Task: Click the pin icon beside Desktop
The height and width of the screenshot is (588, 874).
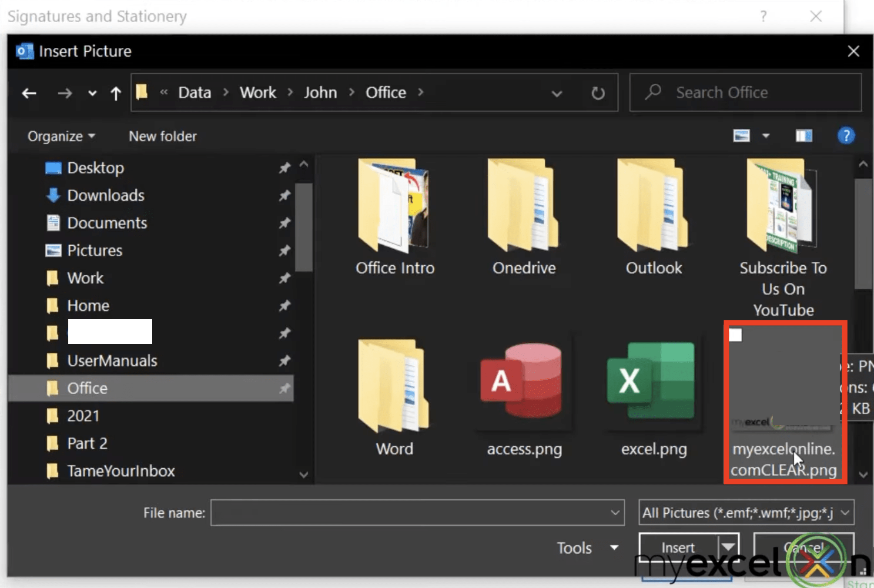Action: pos(285,168)
